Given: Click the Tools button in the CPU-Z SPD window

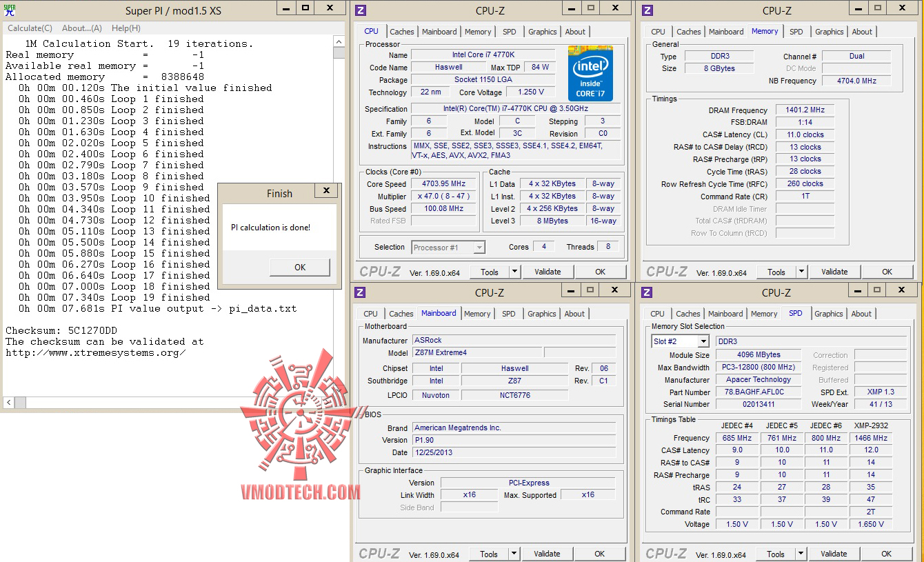Looking at the screenshot, I should tap(776, 554).
